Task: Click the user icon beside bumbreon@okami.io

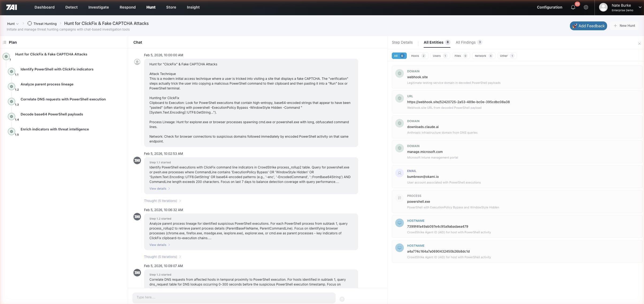Action: (x=400, y=173)
